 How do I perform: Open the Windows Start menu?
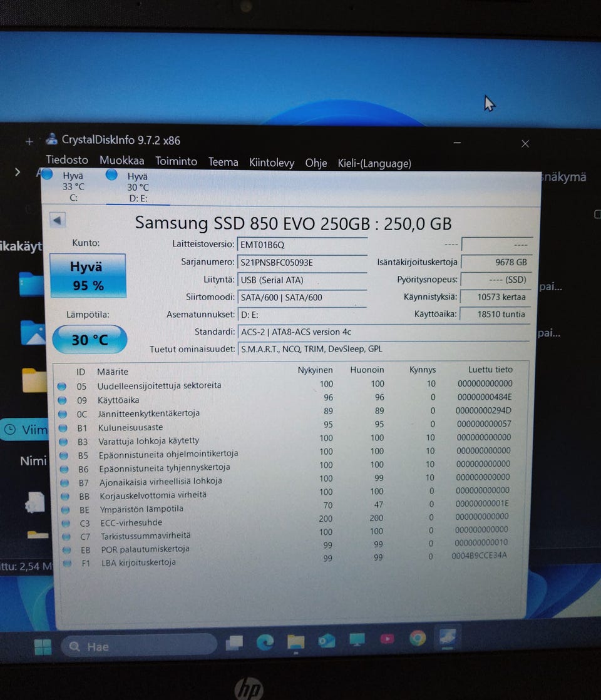point(43,646)
